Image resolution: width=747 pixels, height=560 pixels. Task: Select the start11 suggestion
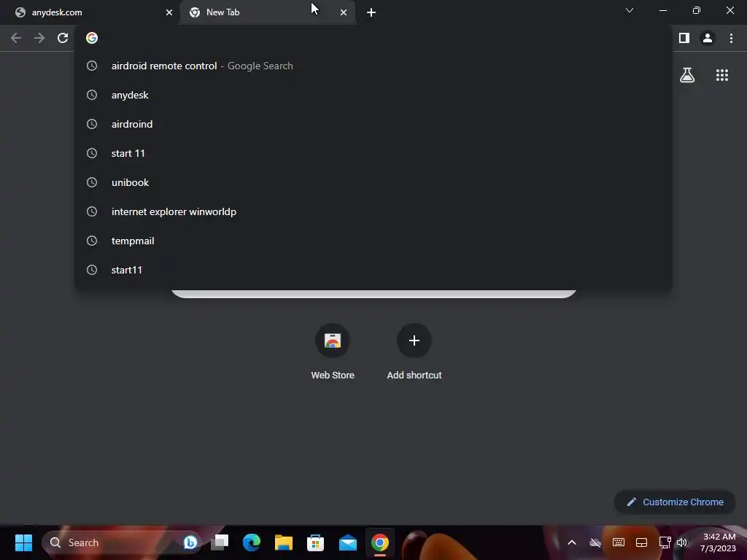click(373, 270)
